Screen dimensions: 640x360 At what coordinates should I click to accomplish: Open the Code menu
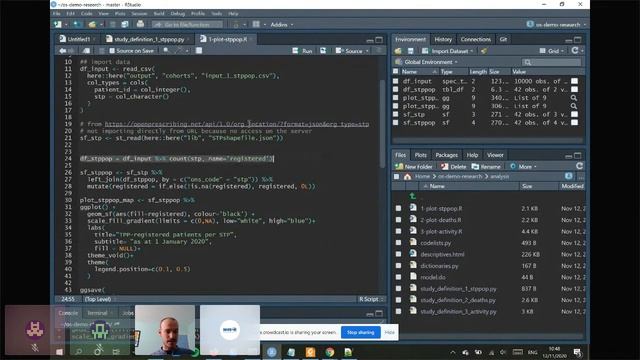tap(87, 13)
